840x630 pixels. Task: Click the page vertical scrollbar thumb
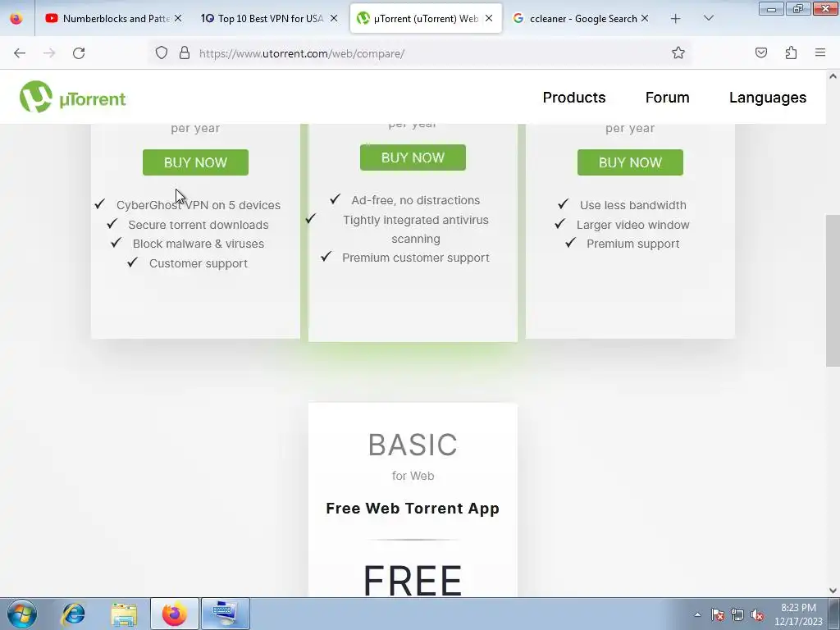pyautogui.click(x=833, y=291)
